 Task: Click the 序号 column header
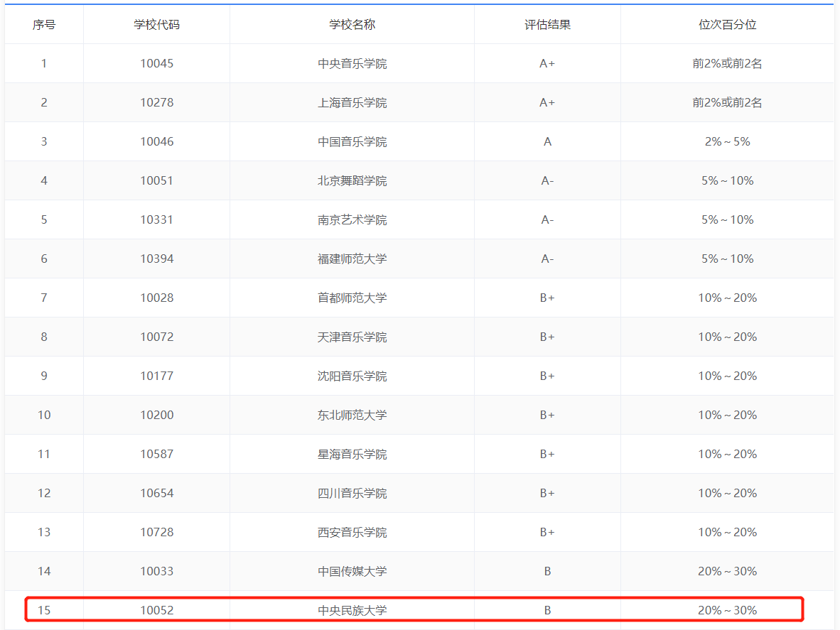pos(44,23)
